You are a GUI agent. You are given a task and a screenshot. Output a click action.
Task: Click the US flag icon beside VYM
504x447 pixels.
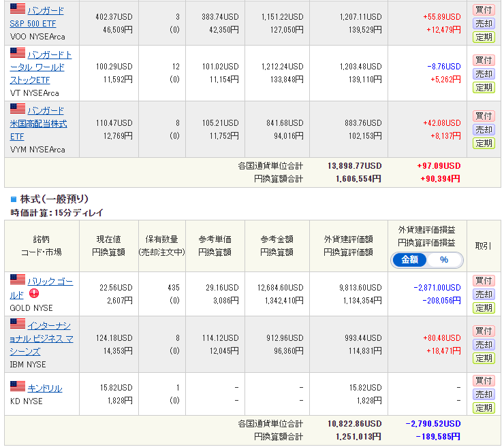17,109
